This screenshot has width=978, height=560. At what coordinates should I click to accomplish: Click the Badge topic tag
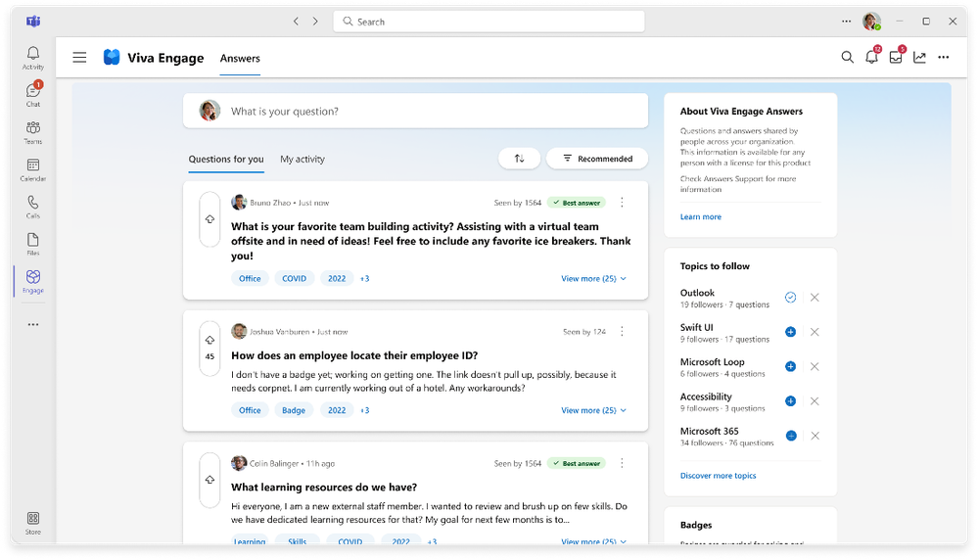coord(294,410)
